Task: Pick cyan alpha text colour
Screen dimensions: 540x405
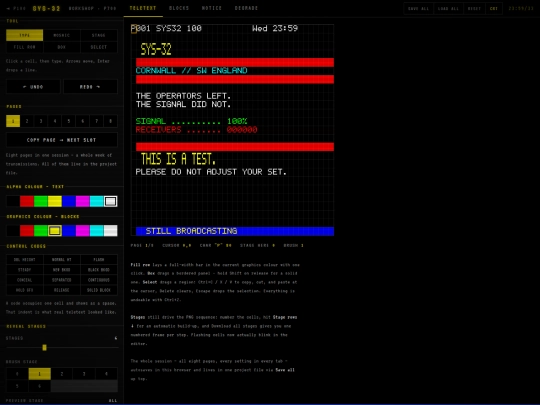Action: (97, 201)
